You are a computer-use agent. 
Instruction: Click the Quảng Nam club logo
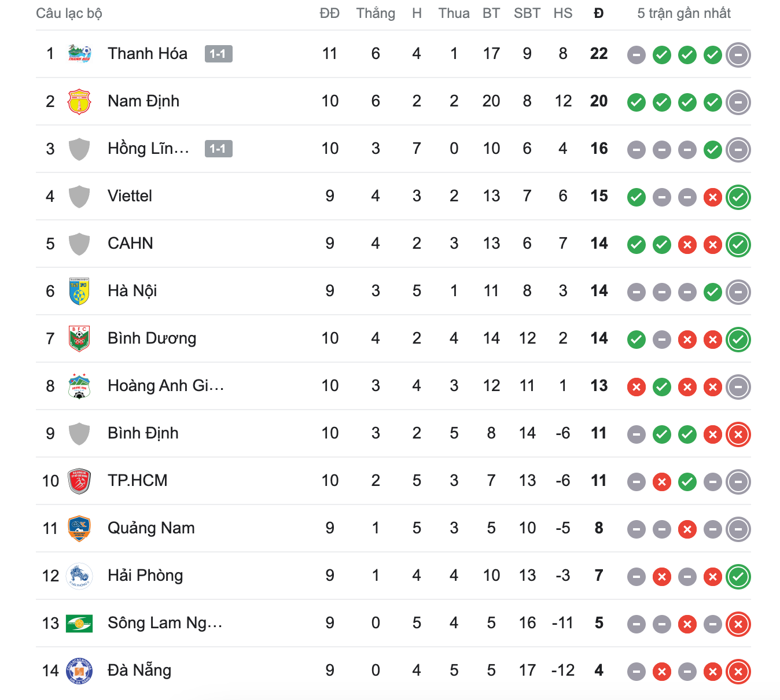pos(79,529)
